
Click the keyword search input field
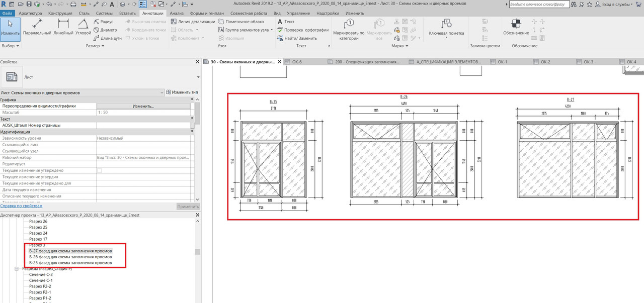click(539, 4)
